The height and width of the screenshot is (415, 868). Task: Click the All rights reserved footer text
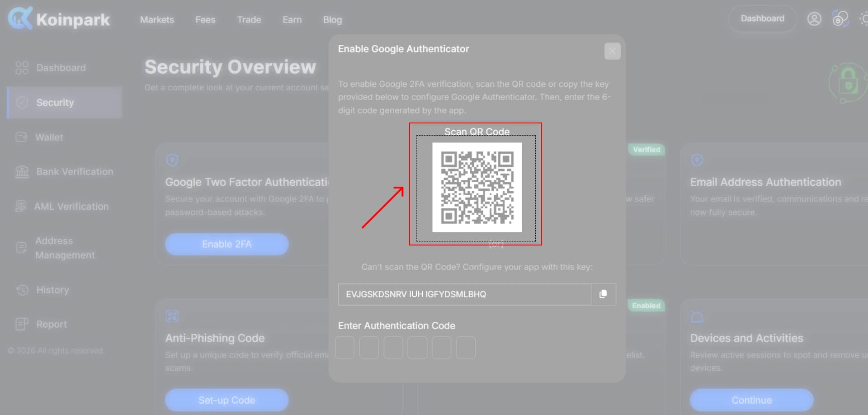point(56,351)
